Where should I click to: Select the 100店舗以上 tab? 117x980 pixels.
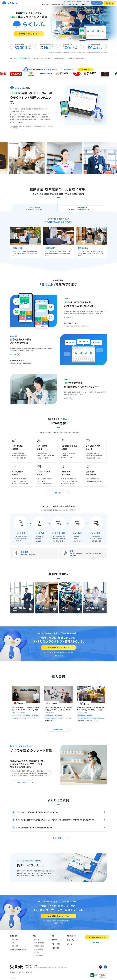pyautogui.click(x=82, y=208)
